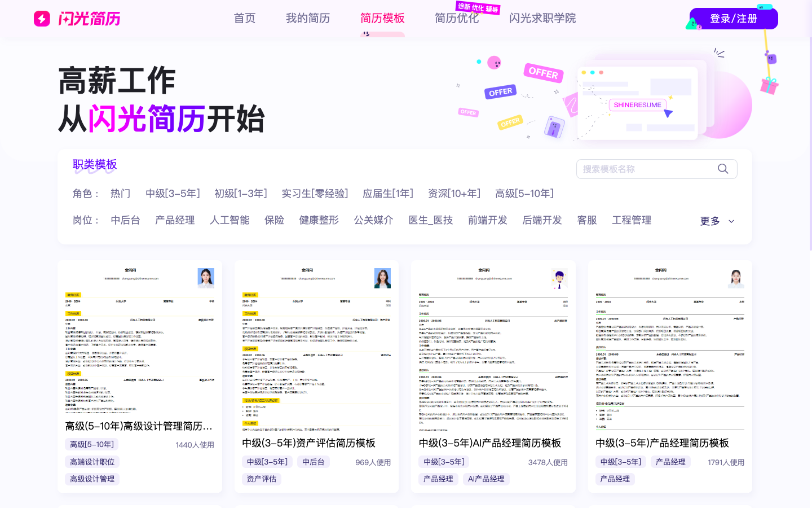The width and height of the screenshot is (812, 508).
Task: Click the 3478人使用 usage count
Action: 548,462
